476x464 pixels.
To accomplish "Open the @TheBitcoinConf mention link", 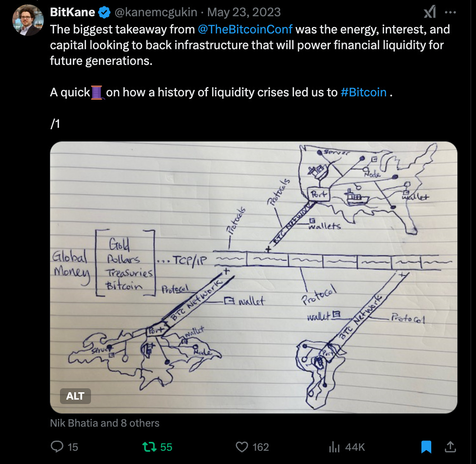I will (245, 29).
